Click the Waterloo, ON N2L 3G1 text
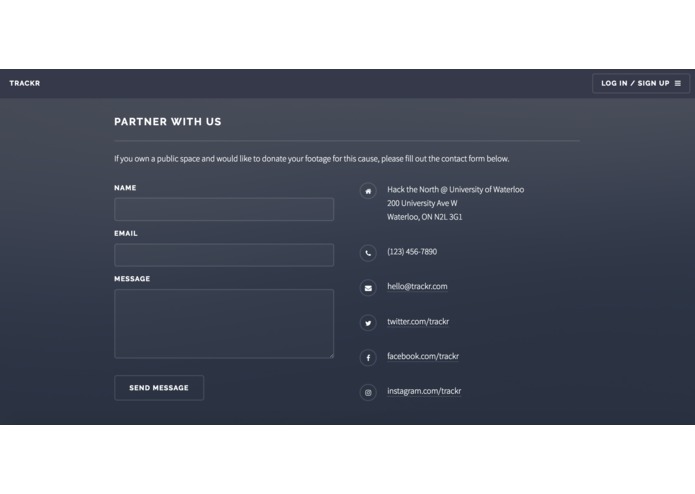The height and width of the screenshot is (494, 695). point(425,217)
